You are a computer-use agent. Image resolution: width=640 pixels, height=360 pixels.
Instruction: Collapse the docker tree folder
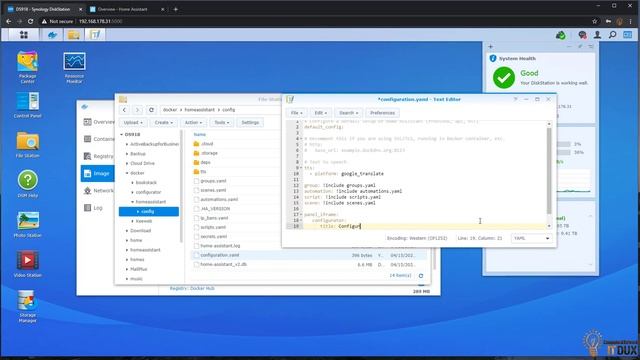coord(127,173)
